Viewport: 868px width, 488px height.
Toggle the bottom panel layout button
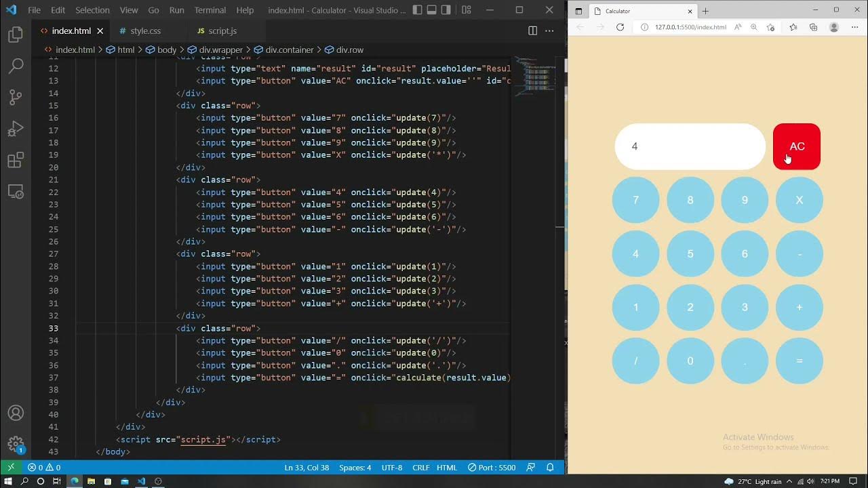[431, 10]
